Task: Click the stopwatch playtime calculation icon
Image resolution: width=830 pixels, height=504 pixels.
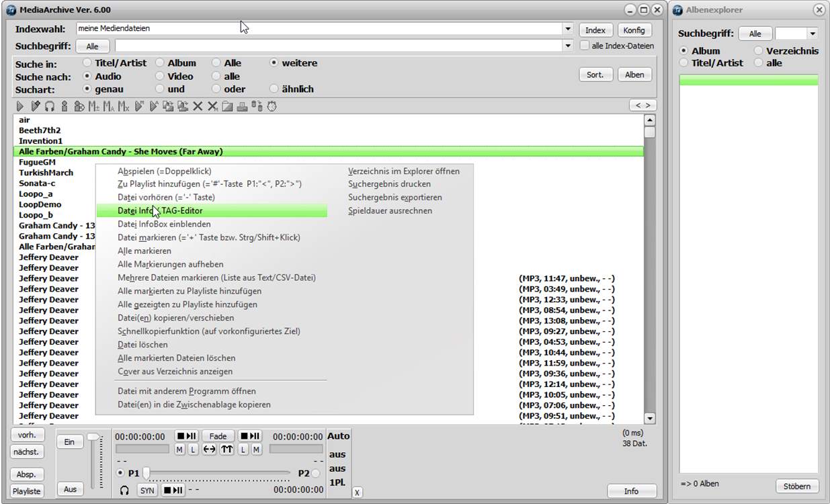Action: [x=272, y=106]
